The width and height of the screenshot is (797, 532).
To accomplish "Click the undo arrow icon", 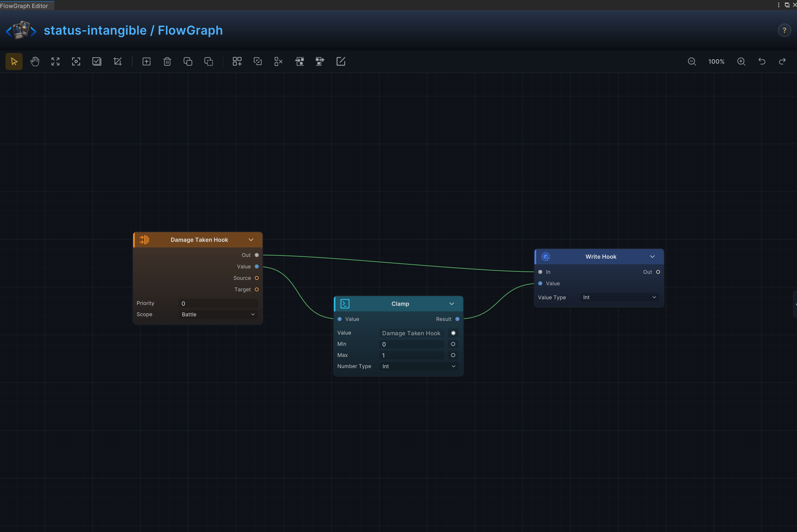I will (762, 61).
